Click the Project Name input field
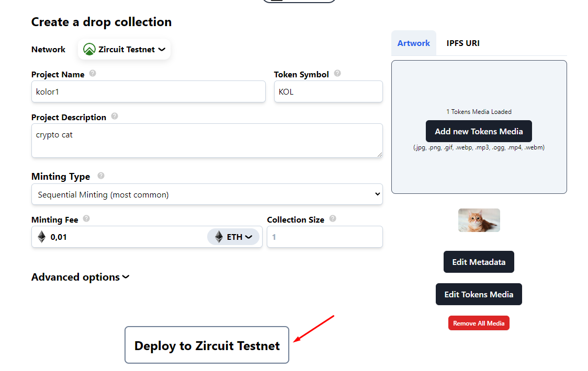The image size is (588, 371). pos(148,91)
